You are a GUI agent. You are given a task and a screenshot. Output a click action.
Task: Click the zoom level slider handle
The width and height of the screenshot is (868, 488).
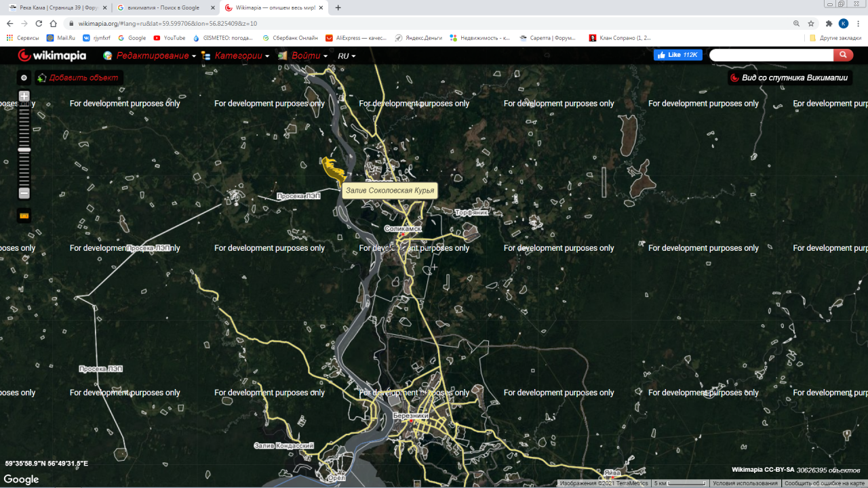click(24, 150)
